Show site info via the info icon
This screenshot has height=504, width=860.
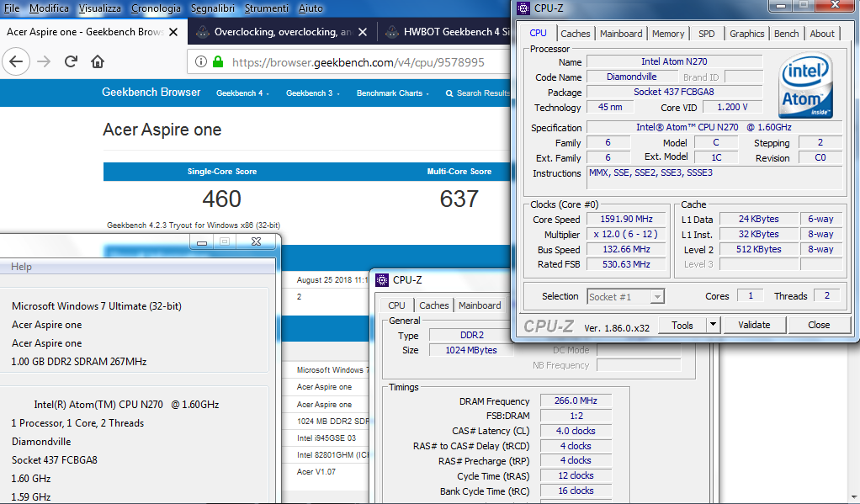coord(201,61)
